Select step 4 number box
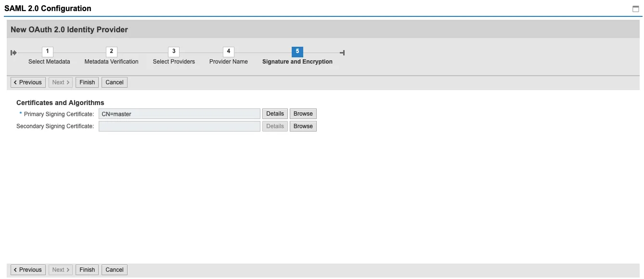 (228, 52)
